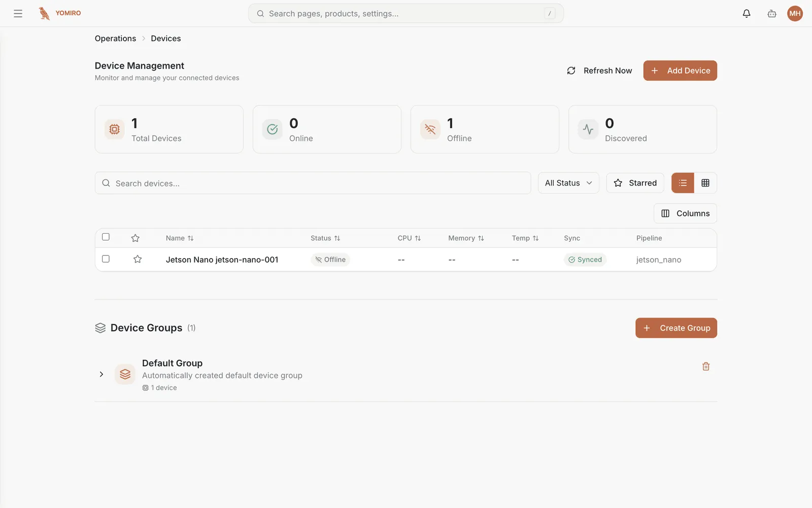The width and height of the screenshot is (812, 508).
Task: Open the robot assistant icon
Action: (x=772, y=14)
